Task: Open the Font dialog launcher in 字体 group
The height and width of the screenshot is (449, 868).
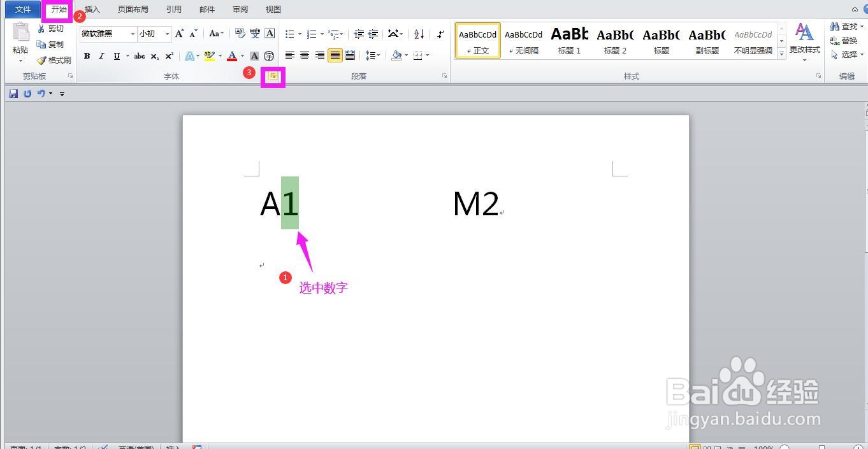Action: (273, 76)
